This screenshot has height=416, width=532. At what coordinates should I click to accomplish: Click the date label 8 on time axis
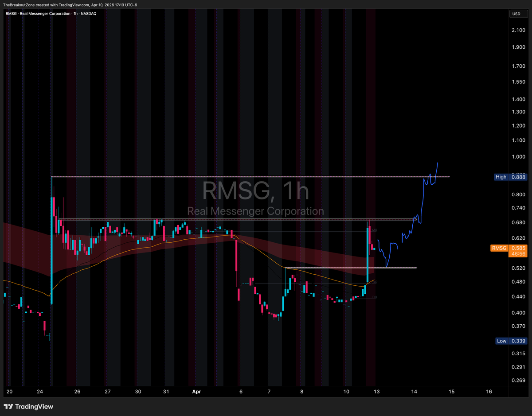301,392
